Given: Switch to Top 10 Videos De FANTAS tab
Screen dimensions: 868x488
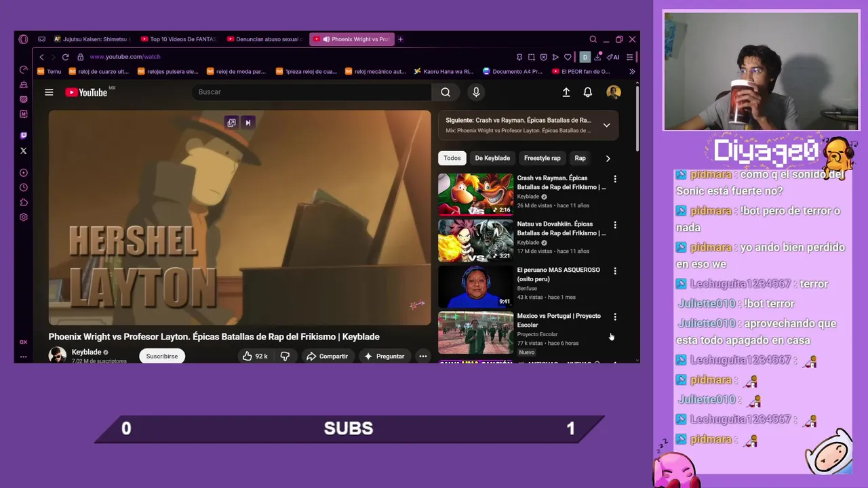Looking at the screenshot, I should coord(178,39).
